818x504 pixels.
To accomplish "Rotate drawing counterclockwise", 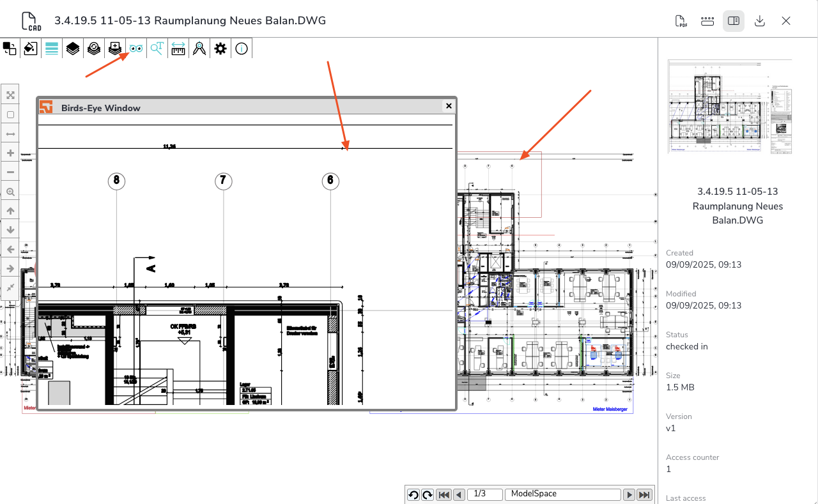I will 413,495.
